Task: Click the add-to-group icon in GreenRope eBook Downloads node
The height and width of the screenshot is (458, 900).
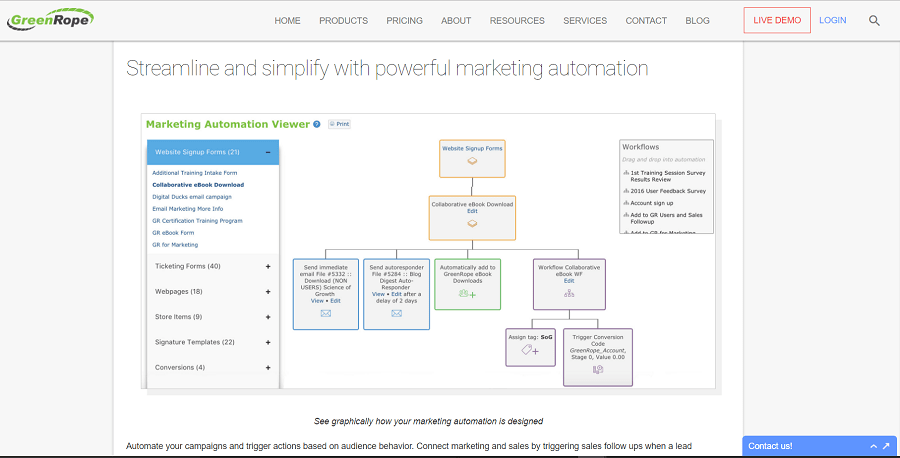Action: (467, 294)
